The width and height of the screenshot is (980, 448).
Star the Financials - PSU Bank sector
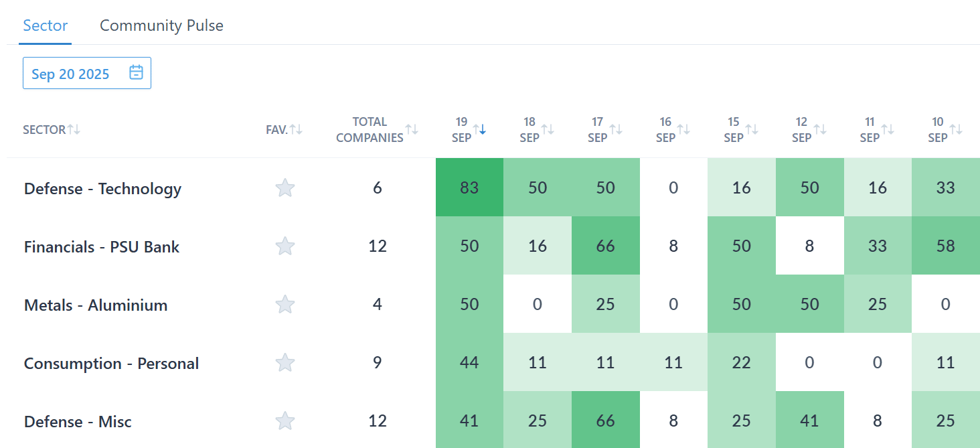pyautogui.click(x=285, y=246)
